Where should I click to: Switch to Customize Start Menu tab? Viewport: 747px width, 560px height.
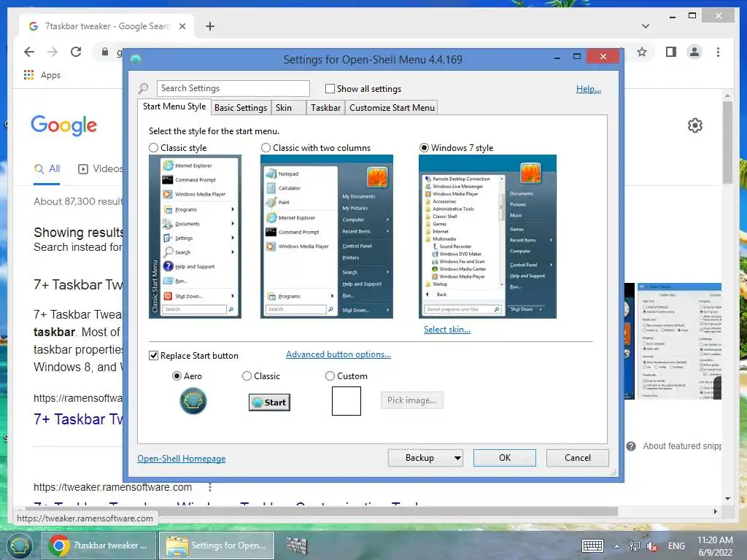392,108
